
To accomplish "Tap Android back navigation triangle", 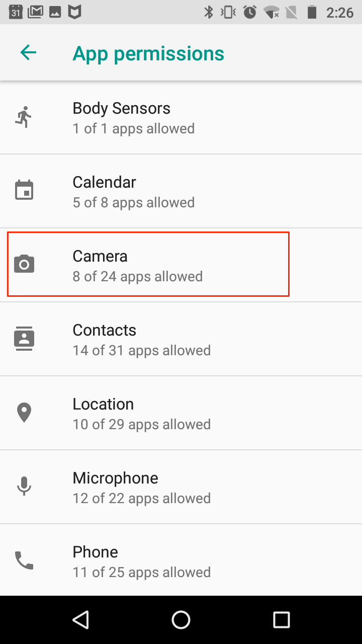I will click(80, 620).
